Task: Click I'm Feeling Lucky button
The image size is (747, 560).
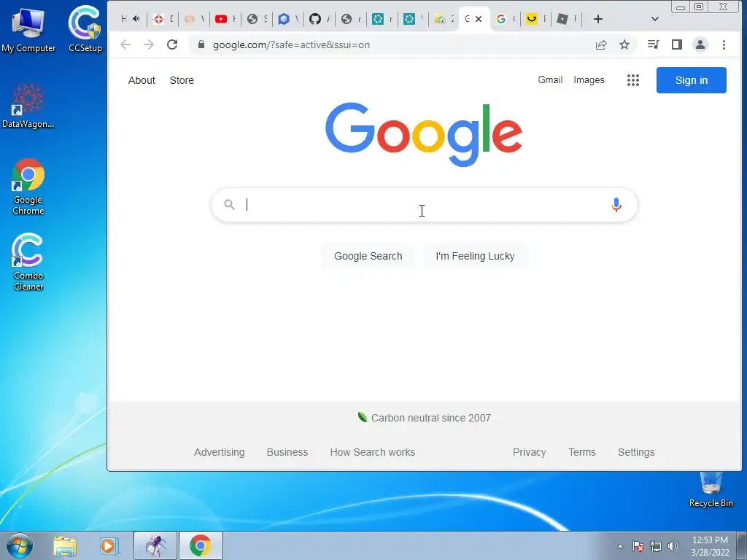Action: (475, 256)
